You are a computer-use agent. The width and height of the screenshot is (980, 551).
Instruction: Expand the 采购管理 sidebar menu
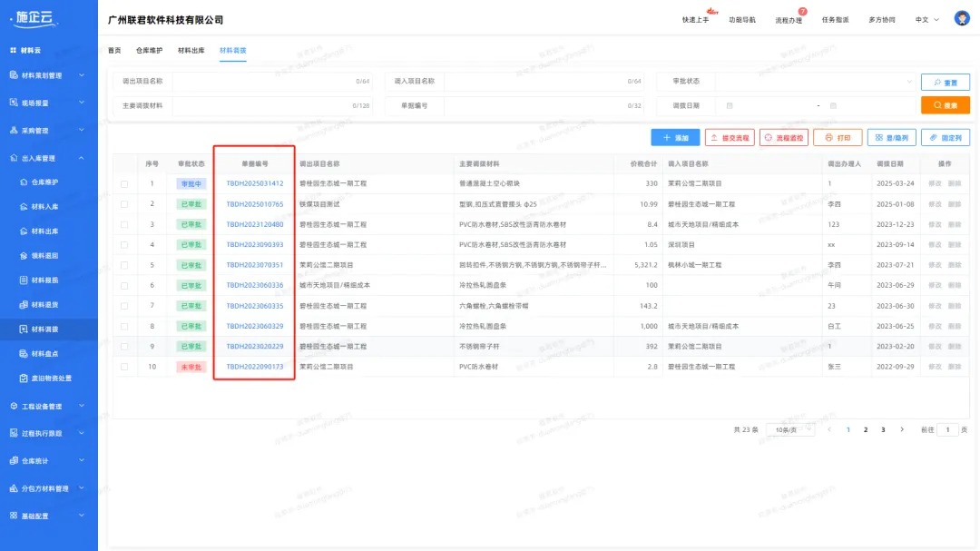pyautogui.click(x=48, y=131)
